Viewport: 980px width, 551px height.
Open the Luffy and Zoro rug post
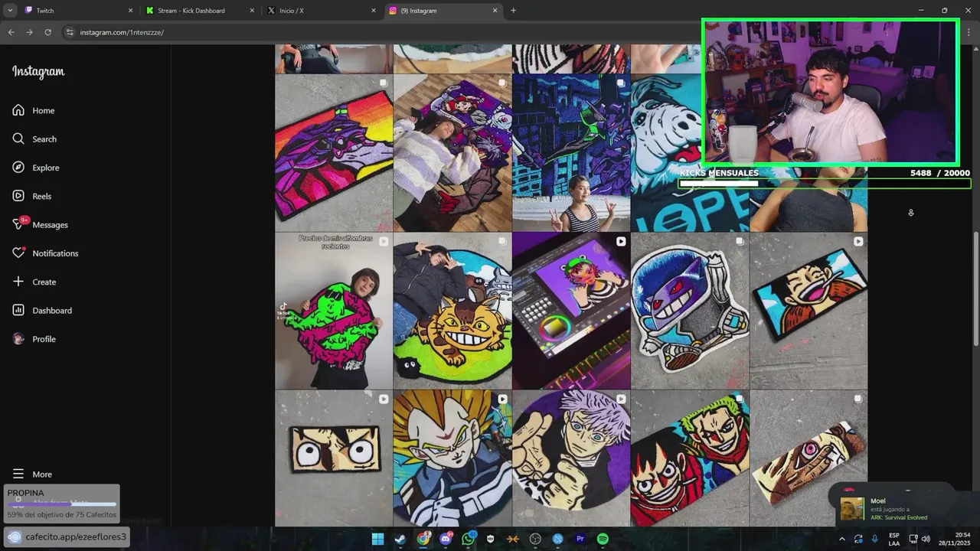(x=690, y=458)
